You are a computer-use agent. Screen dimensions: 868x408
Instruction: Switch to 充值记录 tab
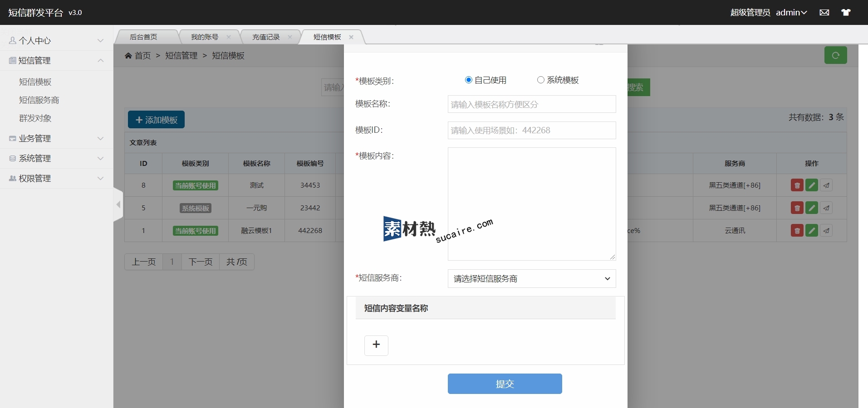pyautogui.click(x=266, y=37)
